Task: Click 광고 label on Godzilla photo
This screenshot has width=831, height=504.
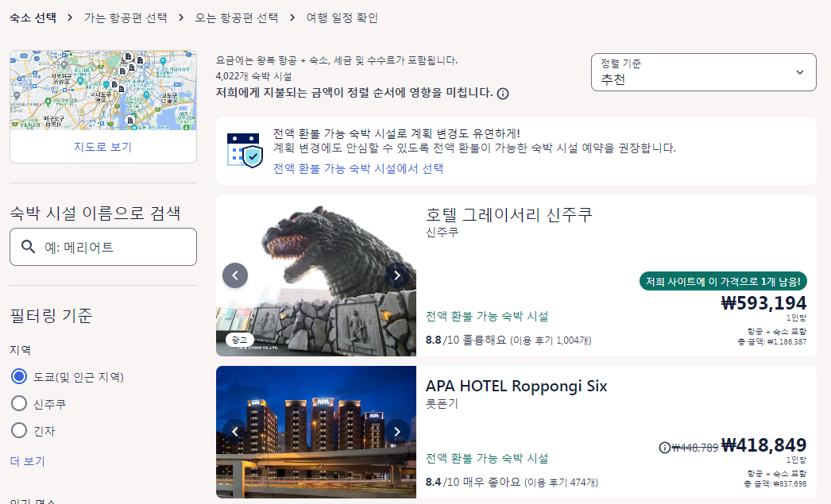Action: point(240,340)
